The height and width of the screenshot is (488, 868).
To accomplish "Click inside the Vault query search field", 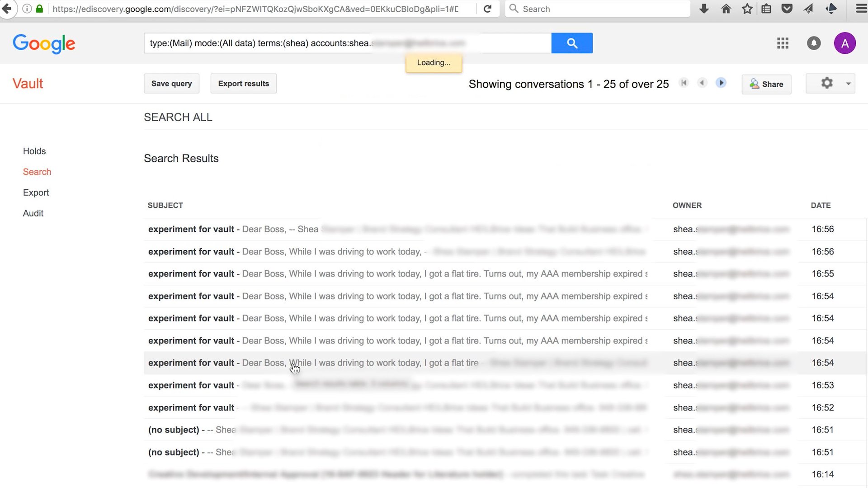I will point(347,43).
